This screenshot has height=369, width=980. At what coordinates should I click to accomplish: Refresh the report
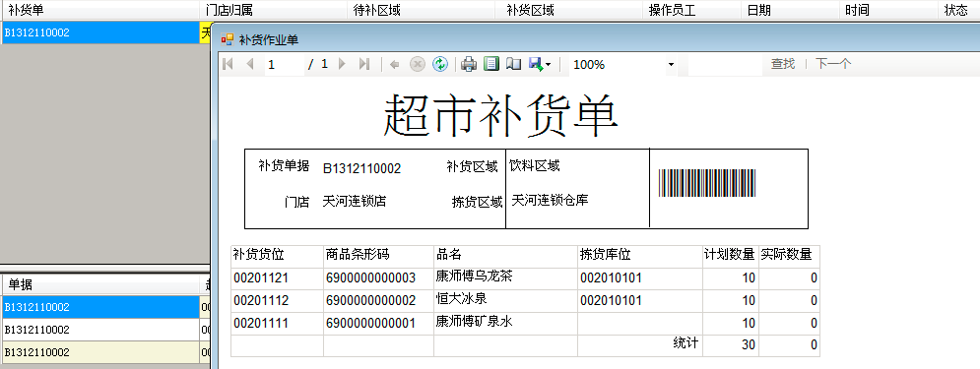(440, 64)
